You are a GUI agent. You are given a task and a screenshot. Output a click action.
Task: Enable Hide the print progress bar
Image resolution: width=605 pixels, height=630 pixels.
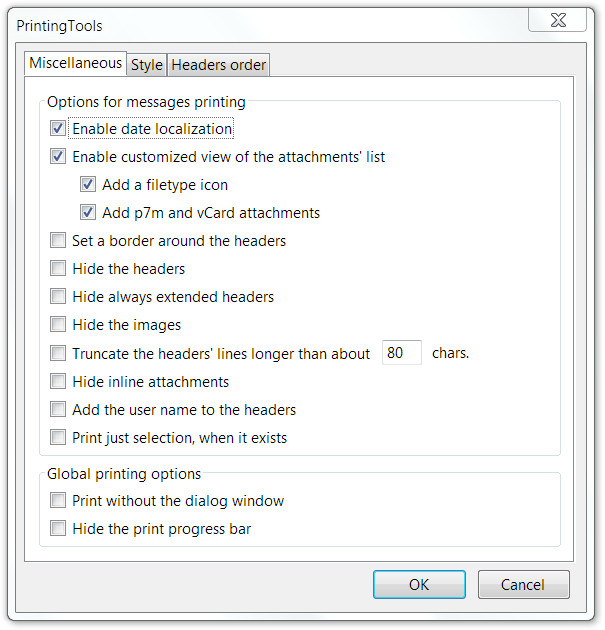(x=58, y=528)
